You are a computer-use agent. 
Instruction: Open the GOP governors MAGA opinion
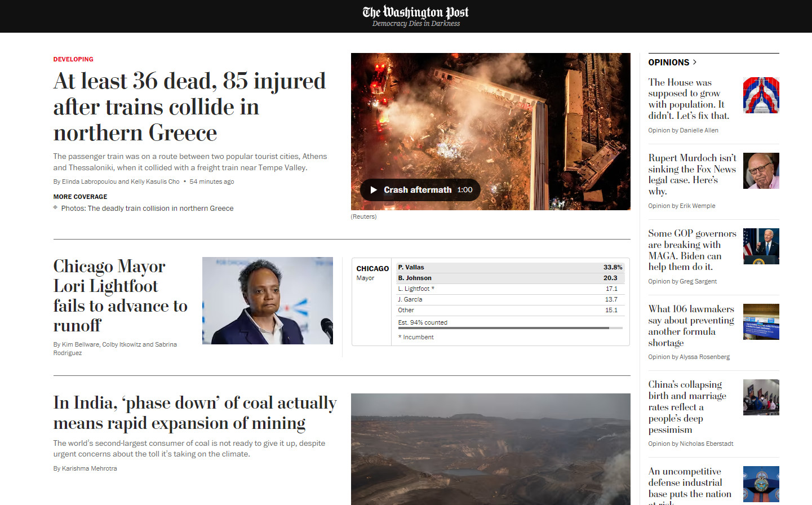pyautogui.click(x=691, y=250)
